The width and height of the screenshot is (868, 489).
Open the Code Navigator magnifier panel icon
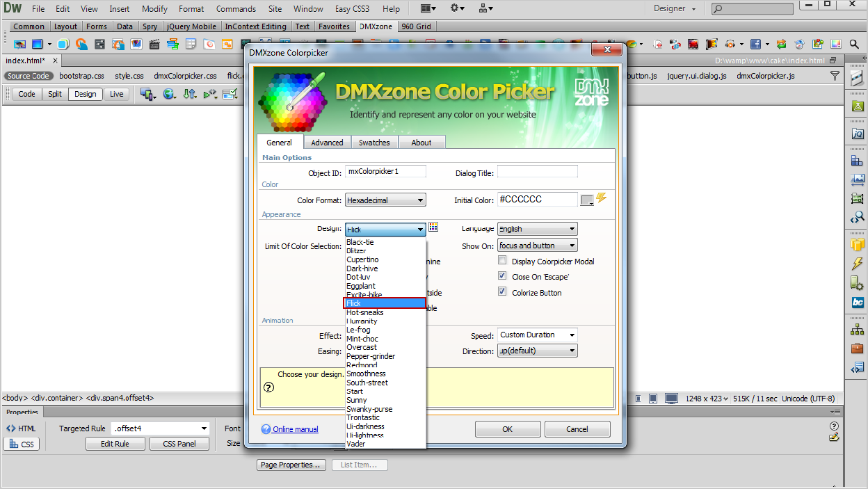point(857,218)
